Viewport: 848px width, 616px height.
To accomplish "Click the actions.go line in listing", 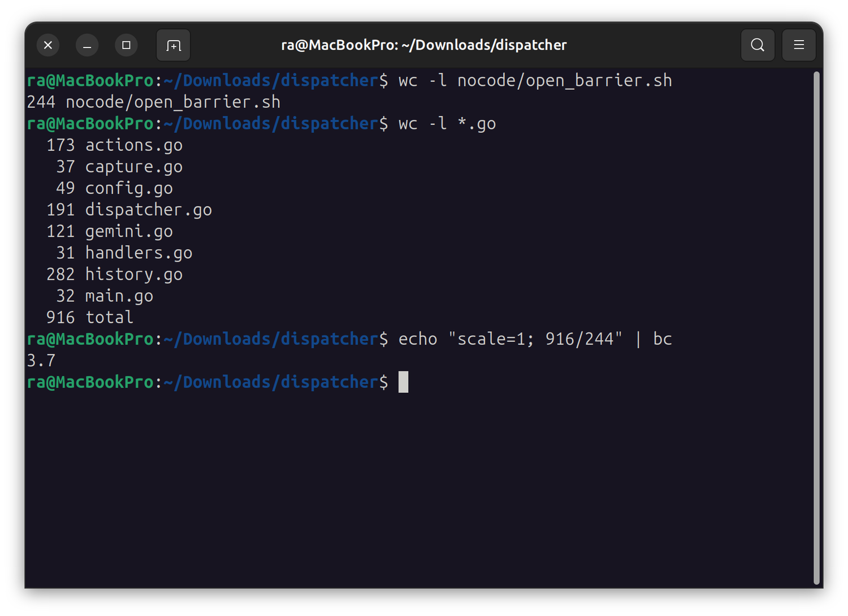I will [114, 145].
